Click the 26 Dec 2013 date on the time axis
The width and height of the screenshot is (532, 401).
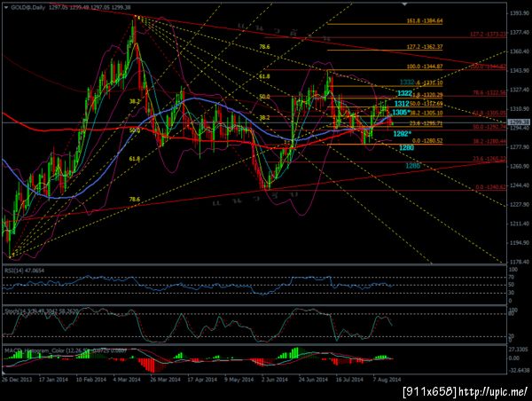[17, 380]
